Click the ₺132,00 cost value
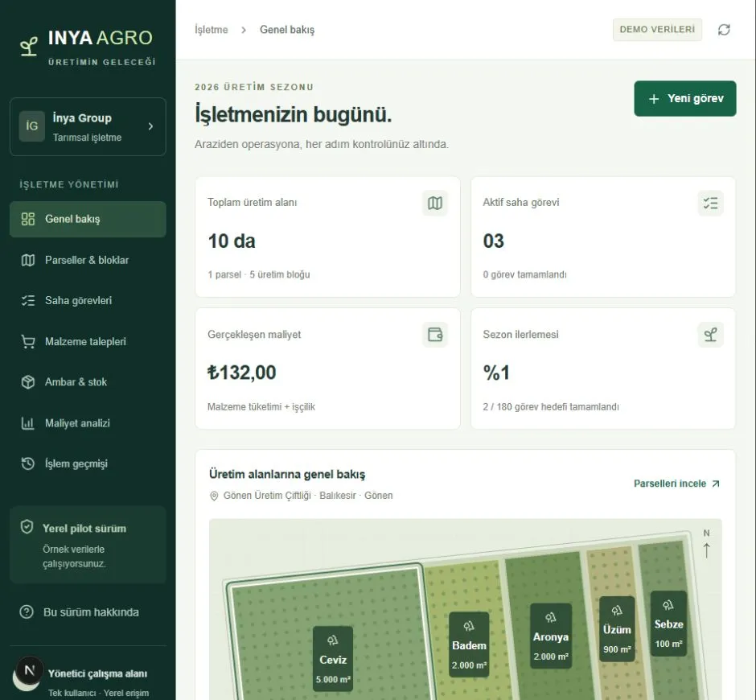 (x=241, y=373)
